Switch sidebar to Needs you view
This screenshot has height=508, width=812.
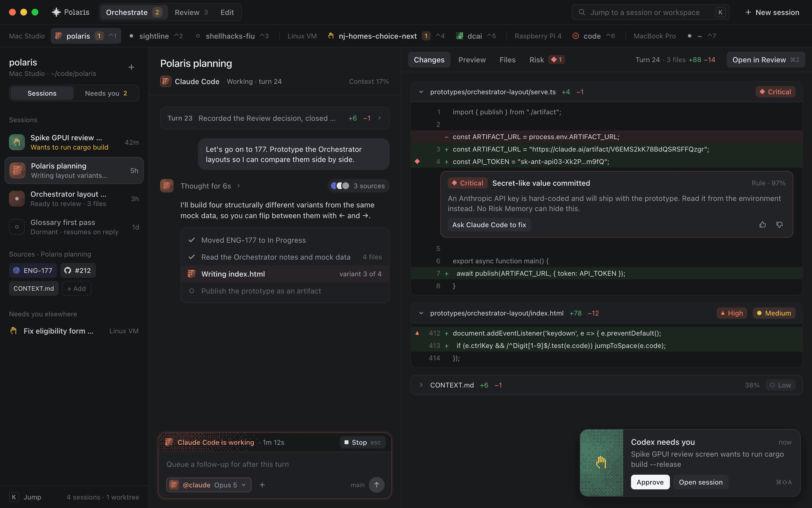point(106,93)
